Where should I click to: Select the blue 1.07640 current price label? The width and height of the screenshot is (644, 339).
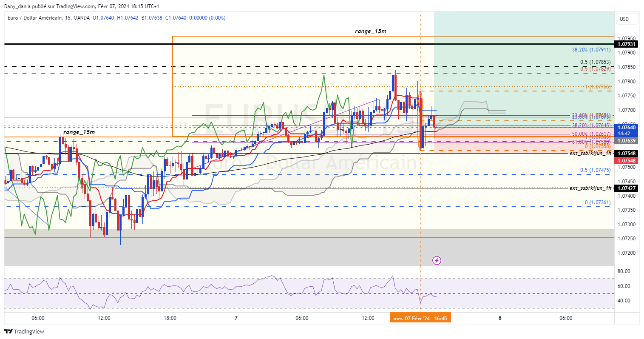(627, 128)
